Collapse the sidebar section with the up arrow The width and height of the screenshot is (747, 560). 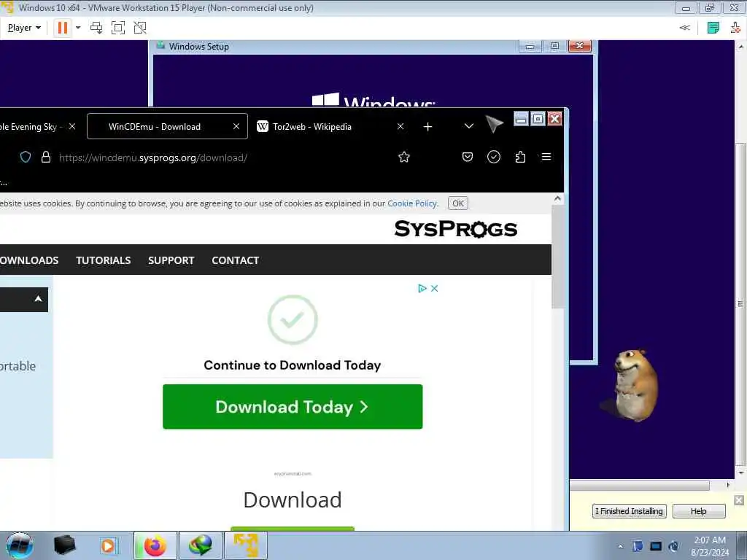[x=38, y=299]
